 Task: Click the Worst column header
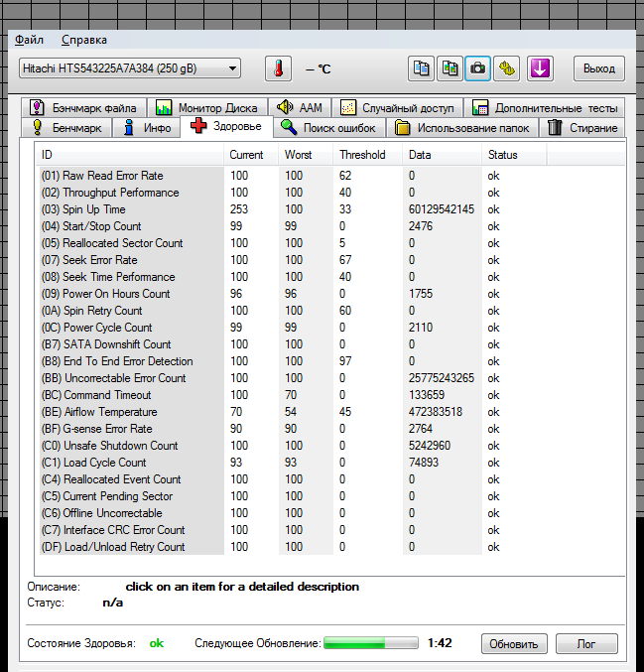(306, 155)
